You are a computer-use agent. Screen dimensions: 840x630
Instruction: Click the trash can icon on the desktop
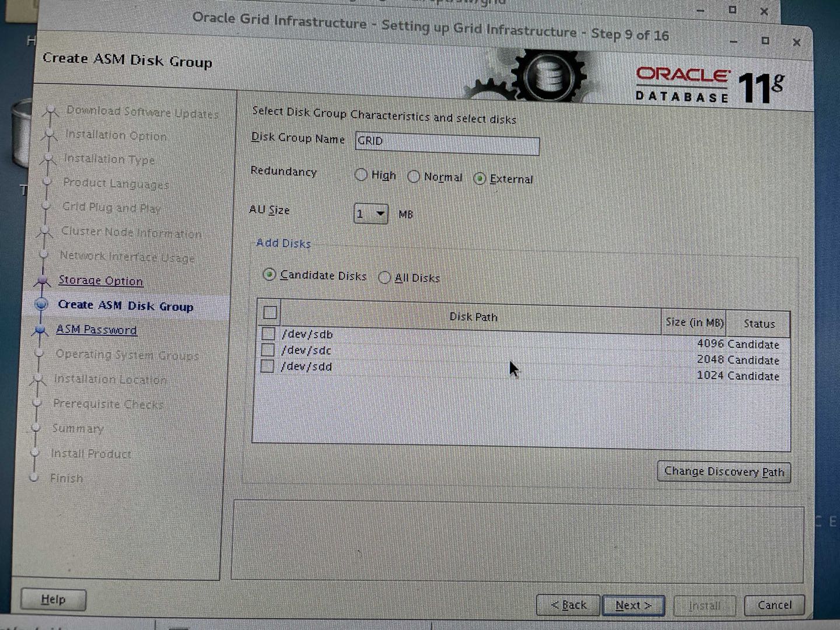pos(22,133)
